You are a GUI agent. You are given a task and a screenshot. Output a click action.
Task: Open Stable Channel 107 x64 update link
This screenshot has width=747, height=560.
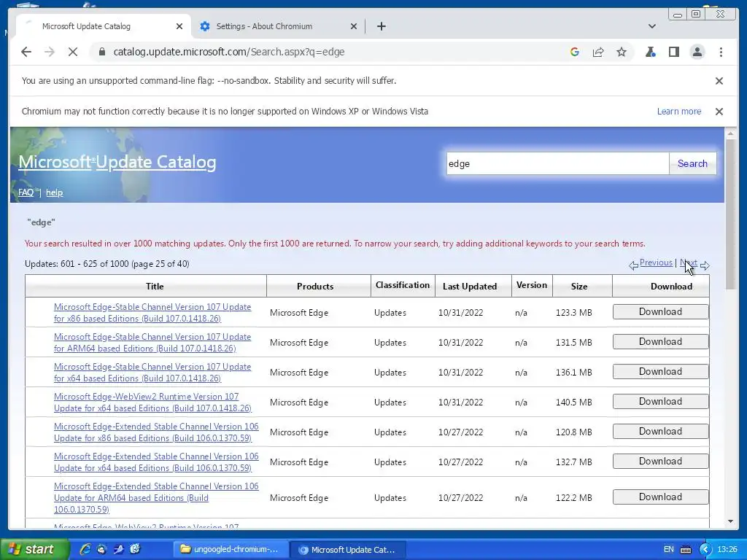click(x=152, y=373)
